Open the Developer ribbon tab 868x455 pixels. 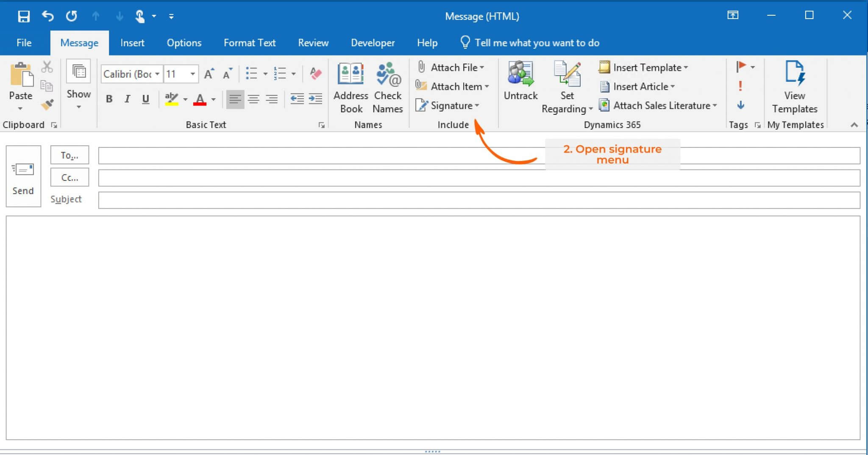tap(372, 42)
